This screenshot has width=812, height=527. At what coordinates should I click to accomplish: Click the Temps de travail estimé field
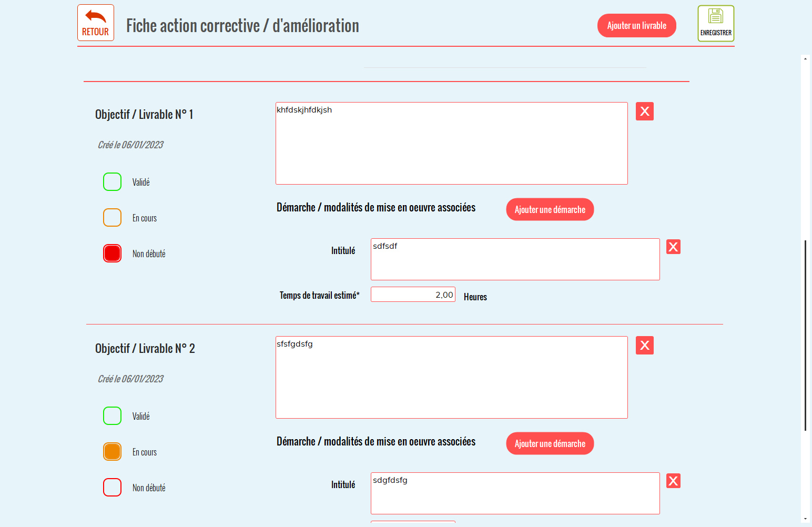point(413,295)
